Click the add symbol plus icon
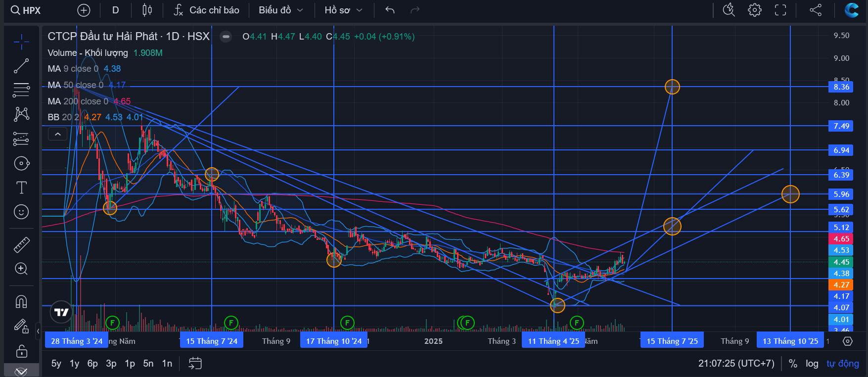Screen dimensions: 868x377 point(84,10)
